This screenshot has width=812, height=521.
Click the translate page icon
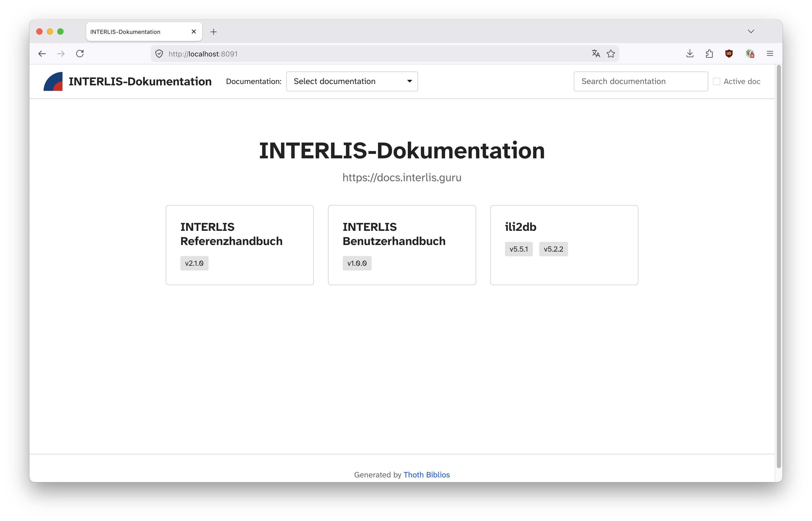point(596,54)
